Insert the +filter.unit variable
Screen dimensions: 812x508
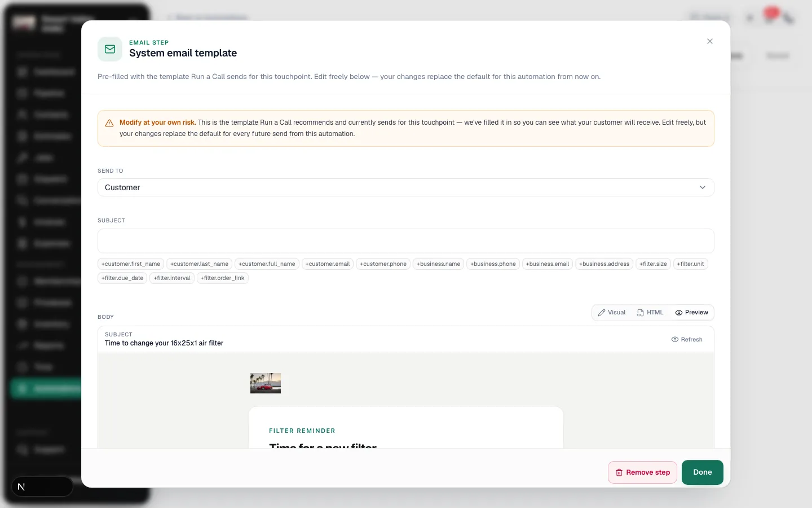tap(691, 264)
